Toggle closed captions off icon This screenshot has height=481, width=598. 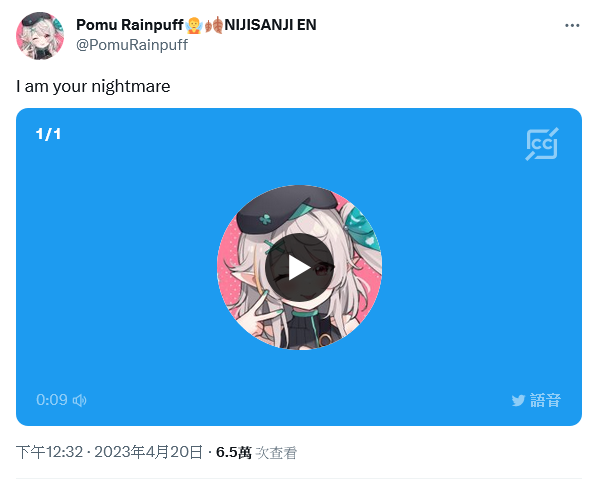pyautogui.click(x=542, y=144)
